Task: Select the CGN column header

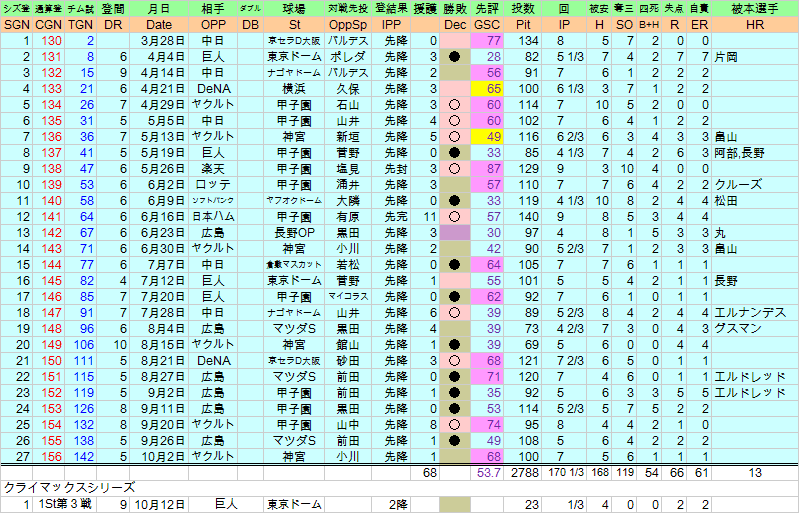Action: [48, 24]
